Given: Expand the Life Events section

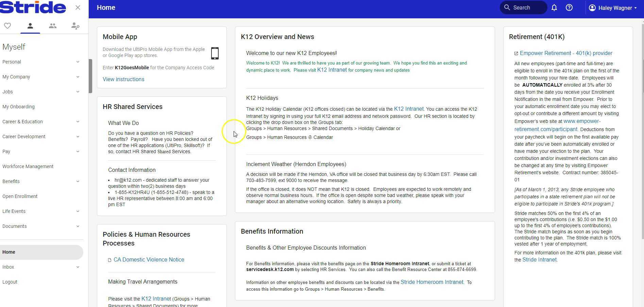Looking at the screenshot, I should click(41, 211).
